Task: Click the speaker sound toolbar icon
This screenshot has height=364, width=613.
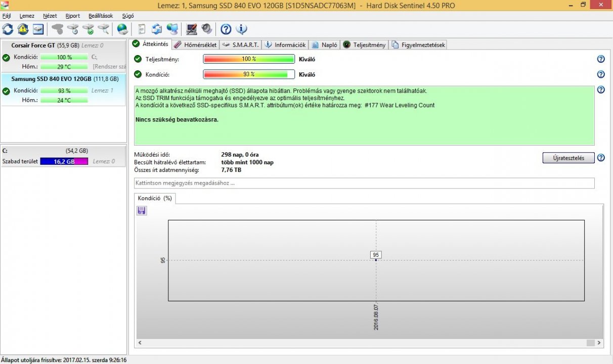Action: pos(206,29)
